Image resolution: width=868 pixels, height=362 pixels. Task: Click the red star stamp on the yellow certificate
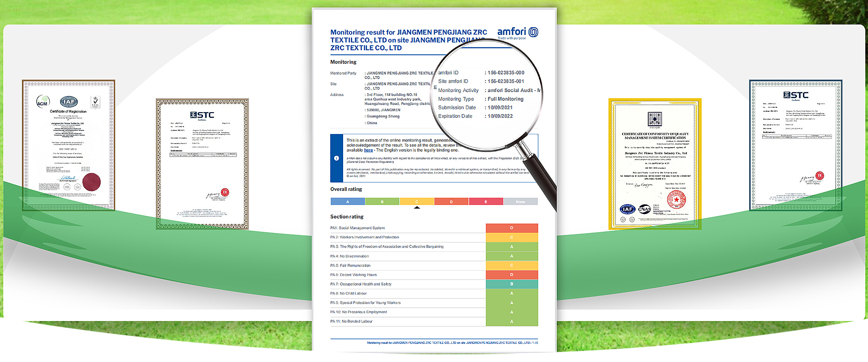(676, 199)
